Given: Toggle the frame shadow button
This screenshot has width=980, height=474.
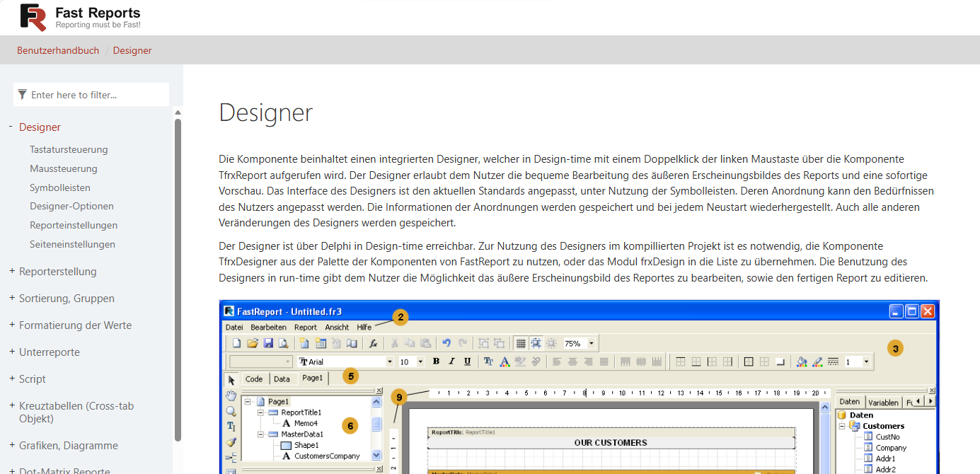Looking at the screenshot, I should click(780, 362).
